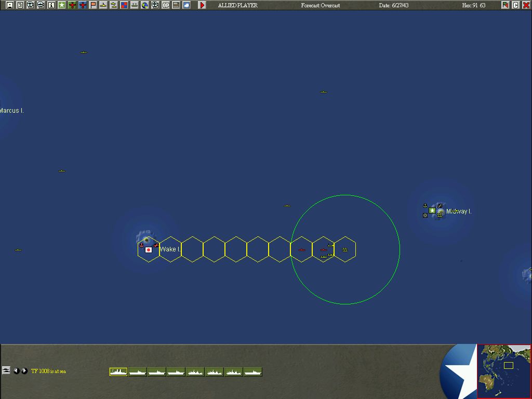The image size is (532, 399).
Task: Click the yellow ship icon west of Wake
Action: pos(18,250)
